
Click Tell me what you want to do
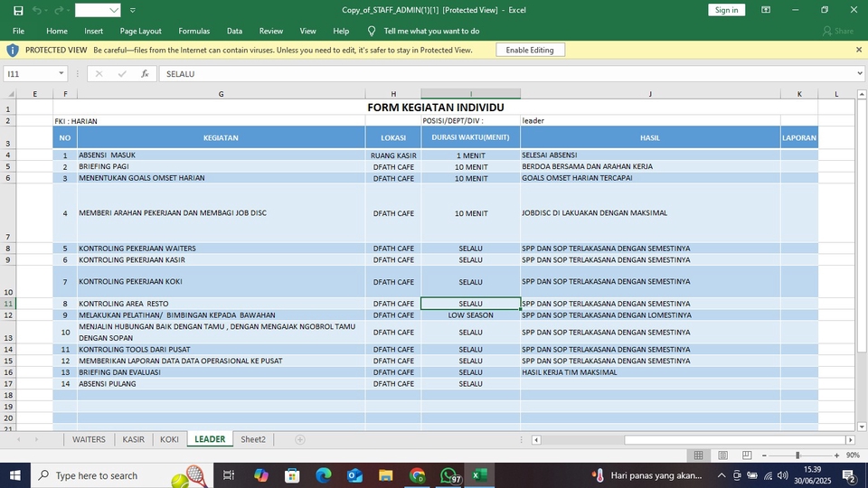(x=432, y=31)
